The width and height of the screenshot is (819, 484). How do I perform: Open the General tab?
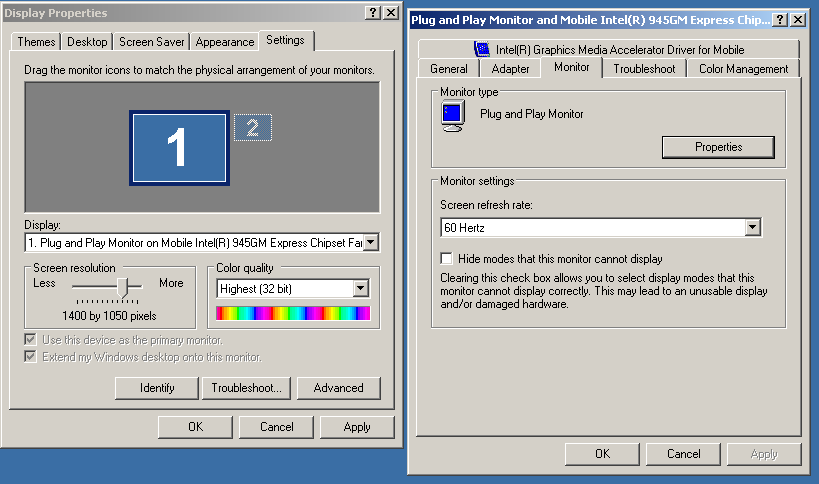[449, 69]
